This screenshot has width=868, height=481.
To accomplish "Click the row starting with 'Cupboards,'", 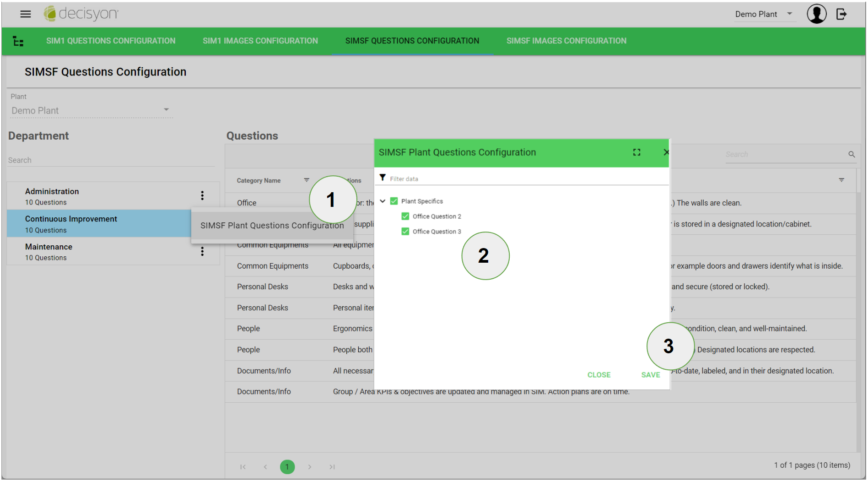I will point(540,266).
